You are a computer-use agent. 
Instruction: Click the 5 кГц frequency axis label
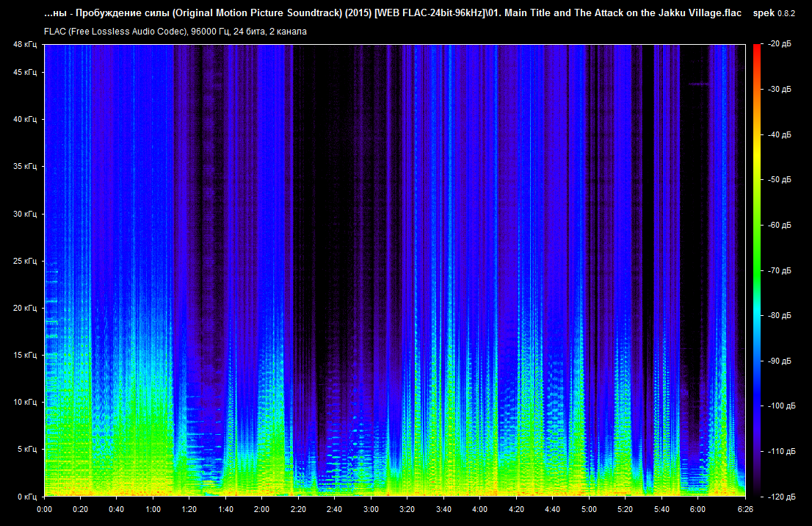click(x=26, y=449)
